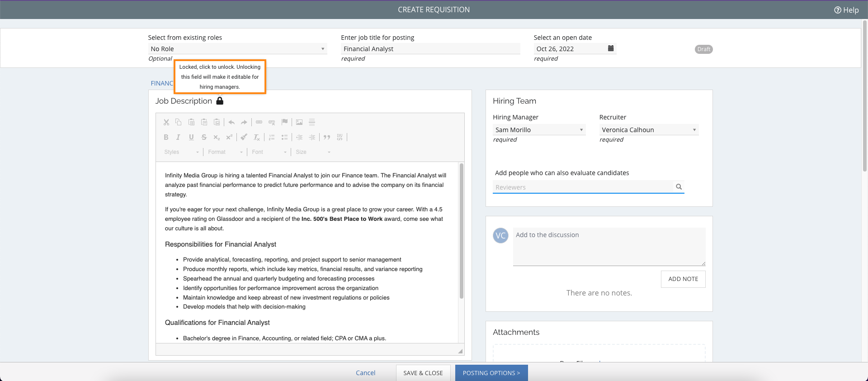Click the ADD NOTE button
The height and width of the screenshot is (381, 868).
pyautogui.click(x=683, y=279)
